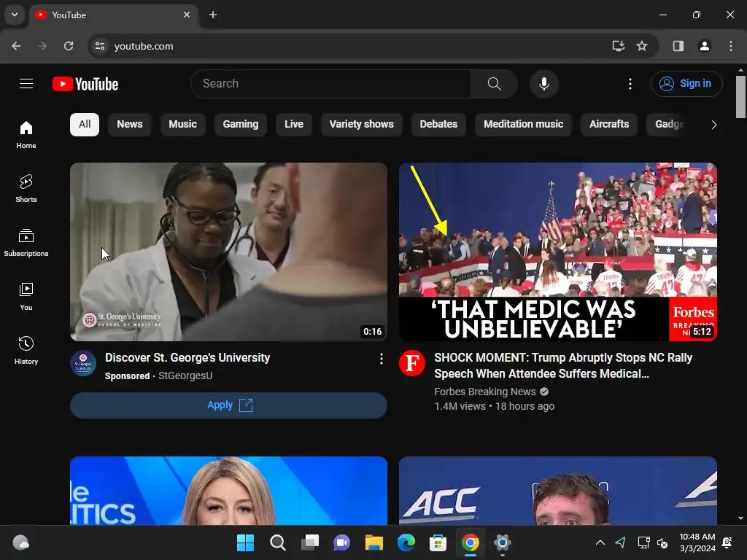Select the Variety shows chip
Image resolution: width=747 pixels, height=560 pixels.
click(x=362, y=124)
